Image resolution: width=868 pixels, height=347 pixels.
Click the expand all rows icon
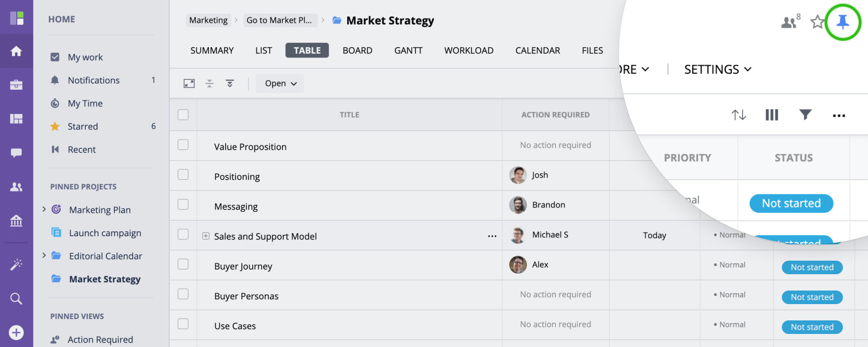230,84
